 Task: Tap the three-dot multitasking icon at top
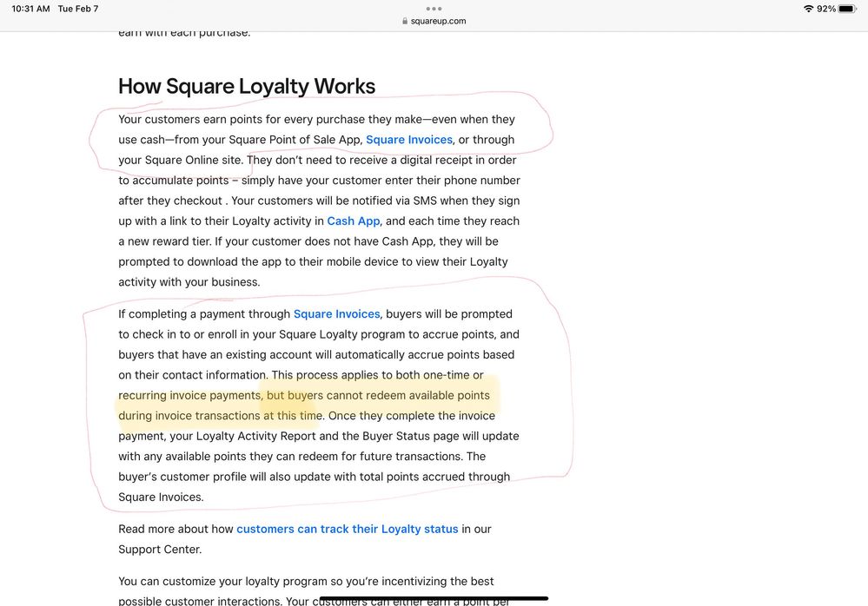click(434, 9)
